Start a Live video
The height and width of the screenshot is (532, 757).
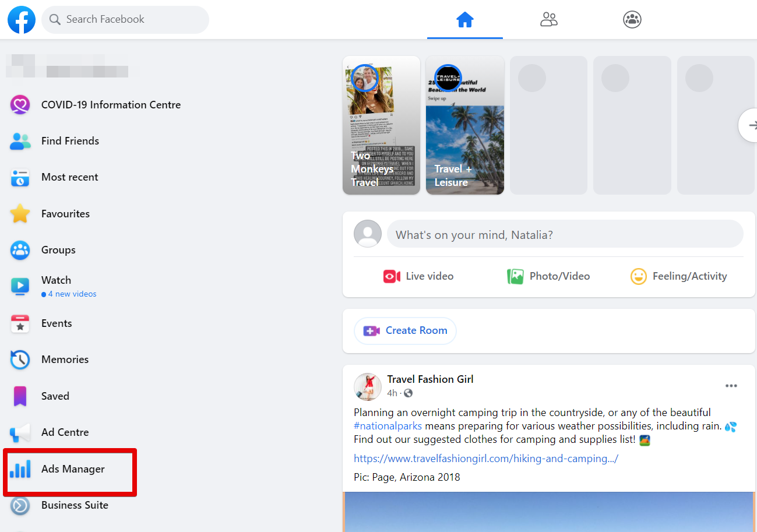coord(418,276)
